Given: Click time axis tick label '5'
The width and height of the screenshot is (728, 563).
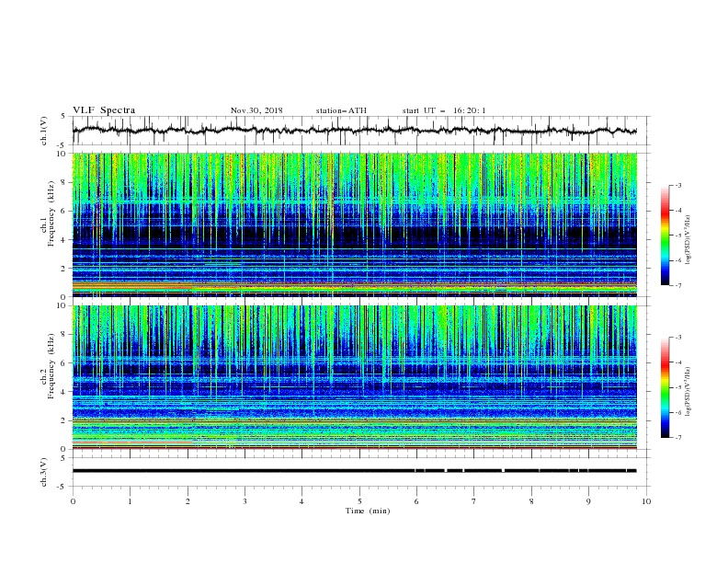Looking at the screenshot, I should tap(359, 501).
